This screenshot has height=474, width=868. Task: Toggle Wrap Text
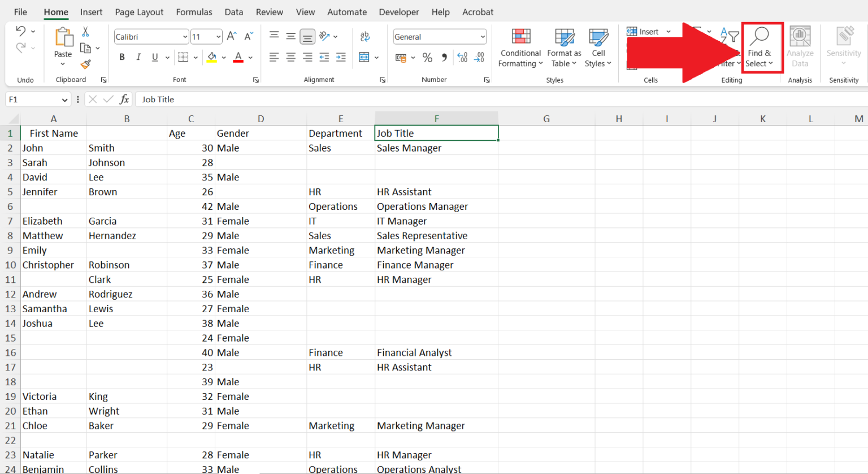pos(365,36)
